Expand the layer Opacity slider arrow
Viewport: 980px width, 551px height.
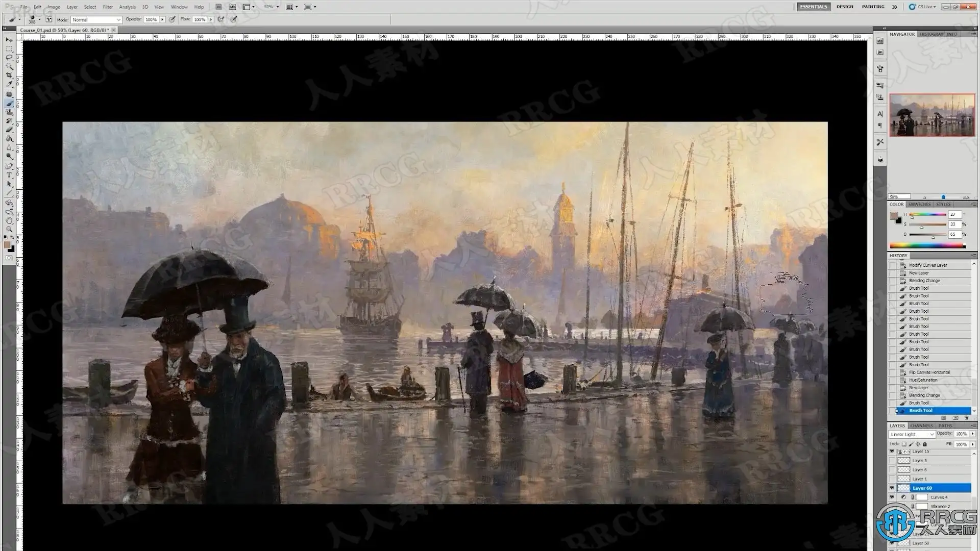coord(972,434)
